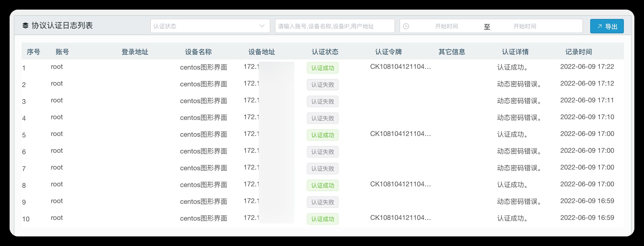
Task: Click the 其它信息 column header
Action: point(452,52)
